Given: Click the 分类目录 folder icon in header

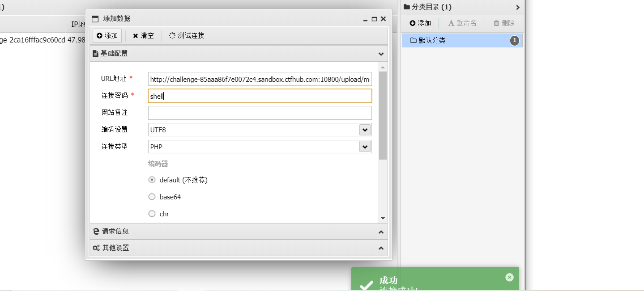Looking at the screenshot, I should coord(407,7).
